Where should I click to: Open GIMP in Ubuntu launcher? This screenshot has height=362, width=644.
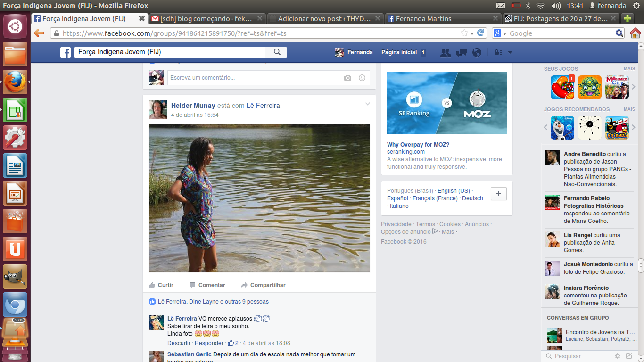tap(15, 277)
